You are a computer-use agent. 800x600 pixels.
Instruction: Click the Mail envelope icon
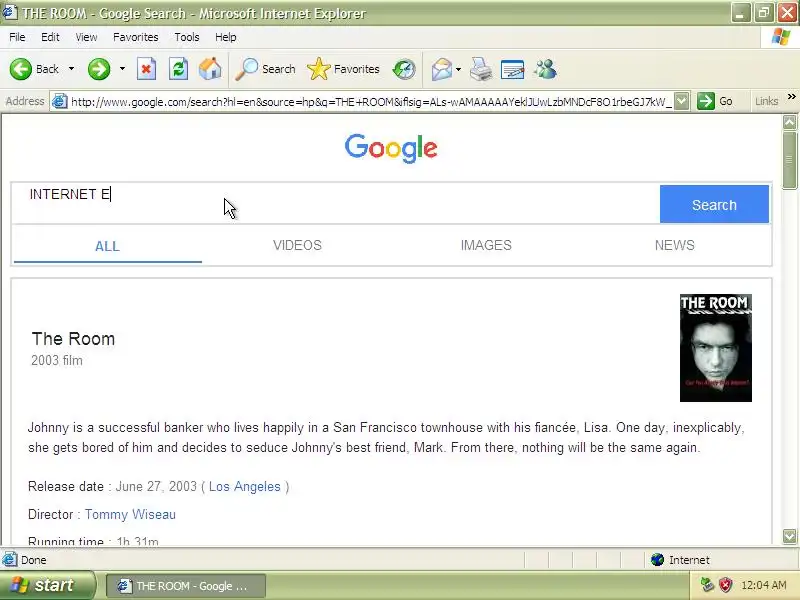point(441,69)
